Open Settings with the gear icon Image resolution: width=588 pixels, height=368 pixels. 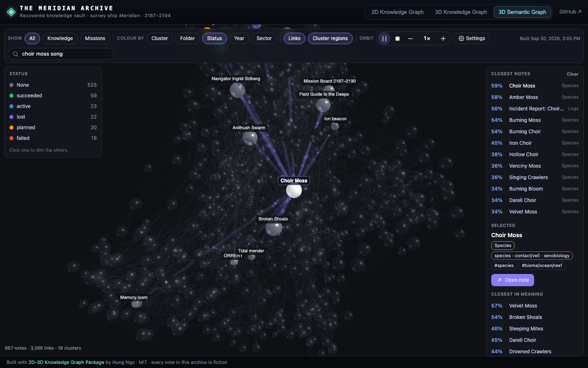472,38
